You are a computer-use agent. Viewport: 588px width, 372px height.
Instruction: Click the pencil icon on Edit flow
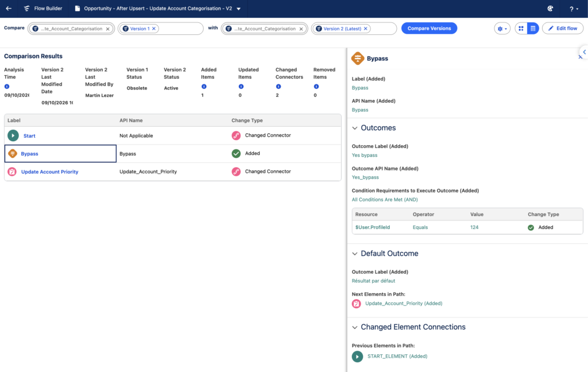[x=551, y=29]
